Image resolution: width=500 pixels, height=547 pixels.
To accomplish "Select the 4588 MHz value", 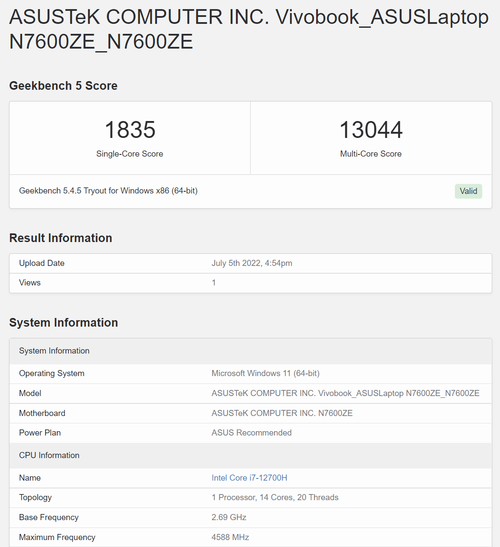I will click(x=230, y=537).
